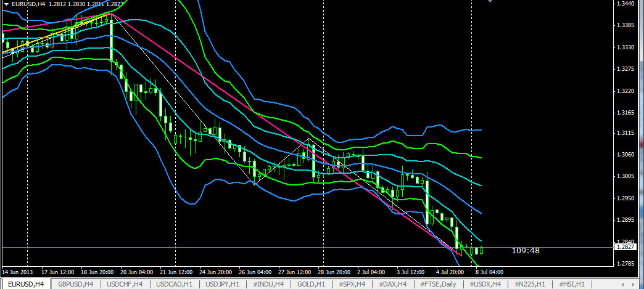The image size is (644, 289).
Task: Click the 1.3060 price scale label
Action: [625, 155]
